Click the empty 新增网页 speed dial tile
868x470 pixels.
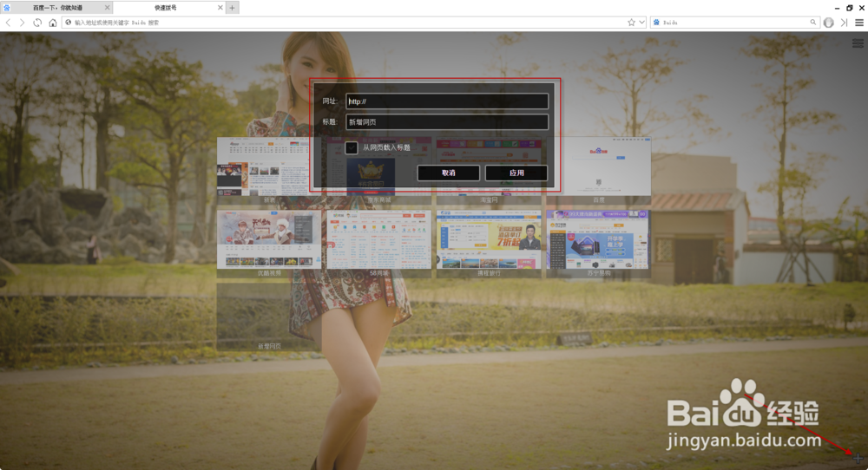[269, 317]
